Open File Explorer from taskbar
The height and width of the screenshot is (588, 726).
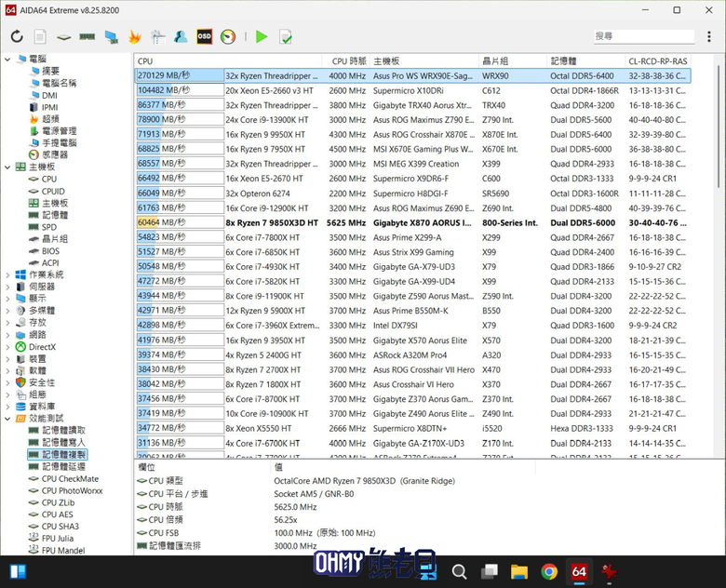tap(518, 572)
